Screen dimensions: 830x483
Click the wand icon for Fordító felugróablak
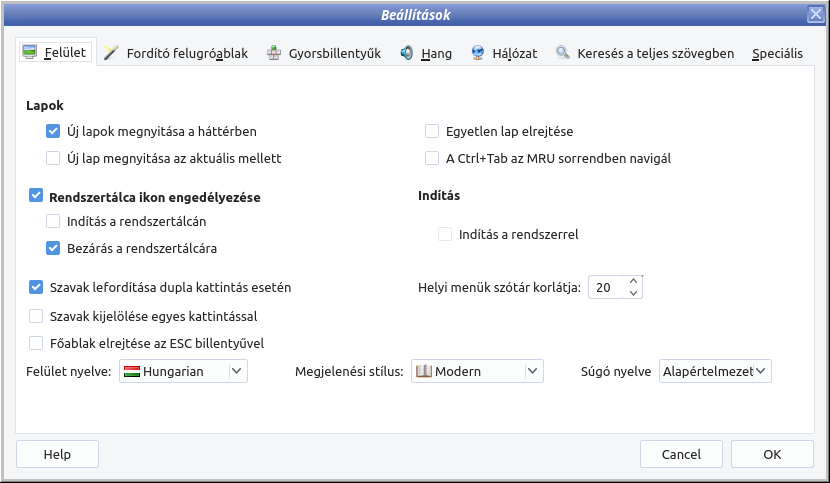(x=110, y=53)
